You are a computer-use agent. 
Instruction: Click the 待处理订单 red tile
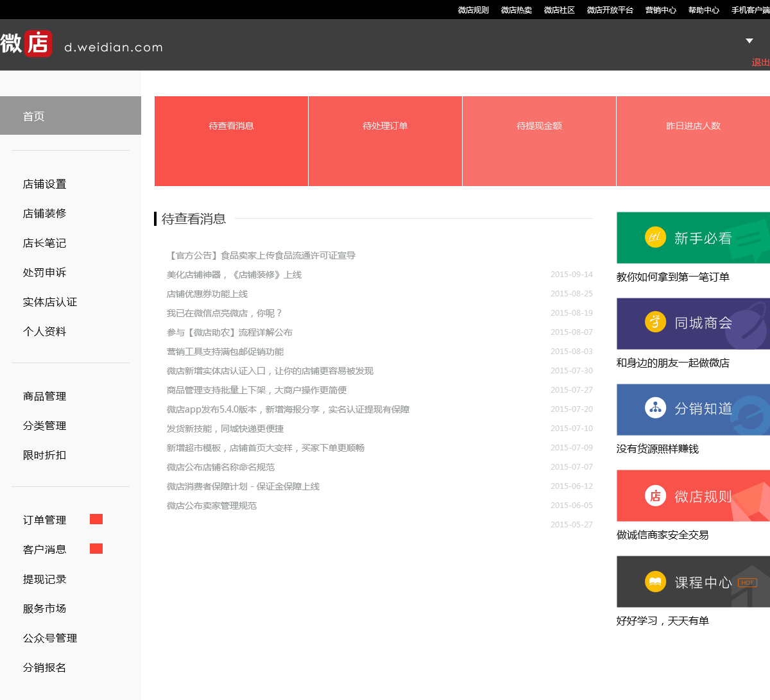click(385, 141)
